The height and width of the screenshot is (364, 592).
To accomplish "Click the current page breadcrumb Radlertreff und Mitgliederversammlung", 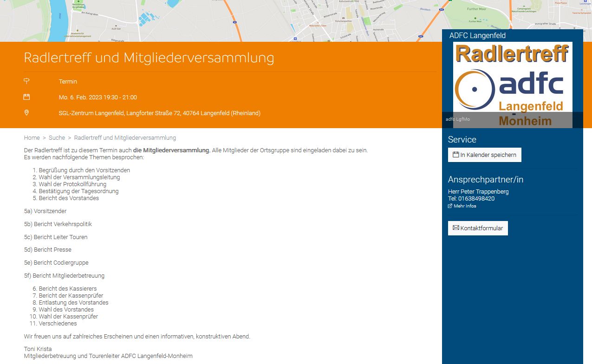I will click(125, 138).
